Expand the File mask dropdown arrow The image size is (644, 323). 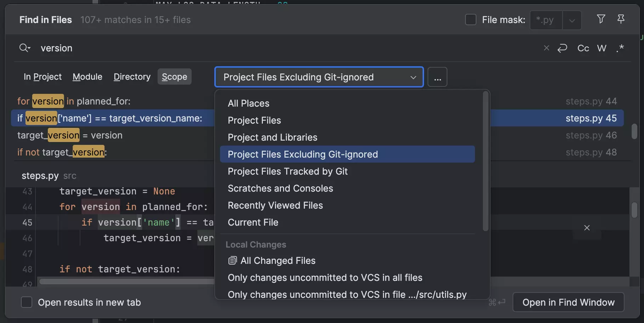click(x=572, y=21)
